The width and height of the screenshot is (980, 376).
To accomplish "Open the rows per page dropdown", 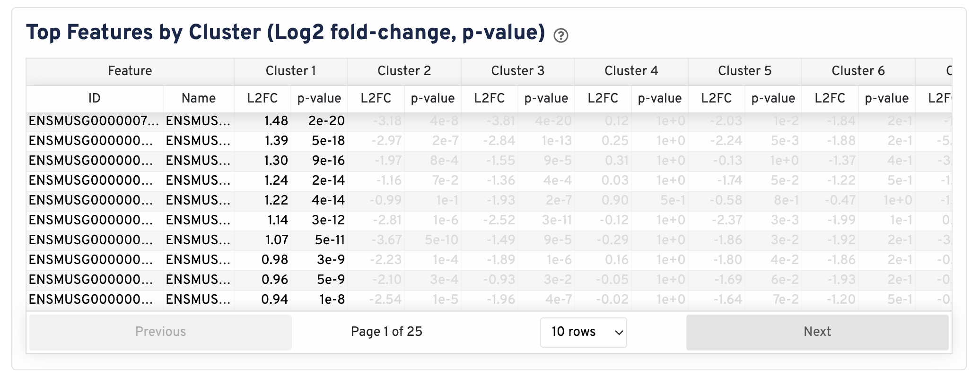I will tap(583, 332).
